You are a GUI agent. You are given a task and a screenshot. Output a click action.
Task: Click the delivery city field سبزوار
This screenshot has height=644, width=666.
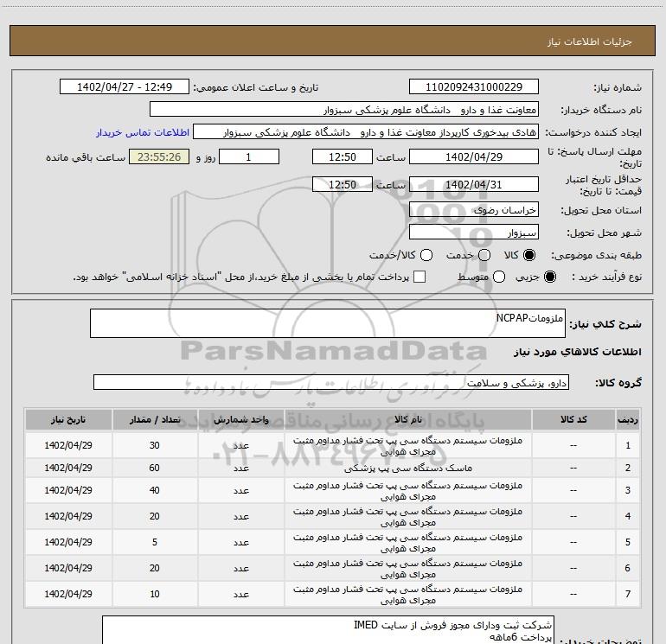(474, 233)
